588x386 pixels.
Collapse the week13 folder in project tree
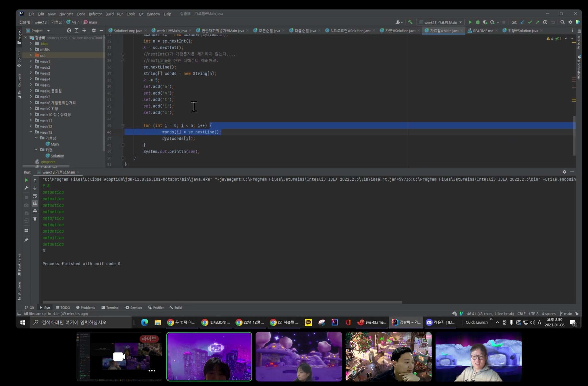pyautogui.click(x=31, y=132)
